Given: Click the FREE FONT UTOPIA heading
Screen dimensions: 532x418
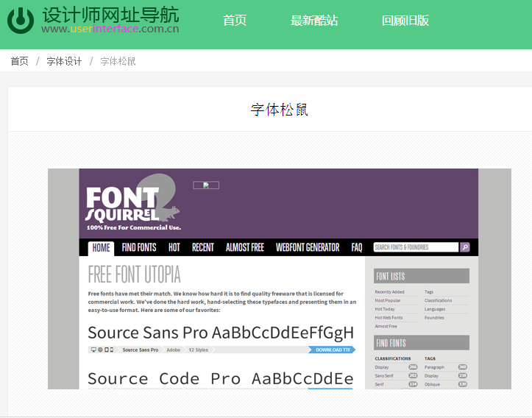Looking at the screenshot, I should (134, 274).
